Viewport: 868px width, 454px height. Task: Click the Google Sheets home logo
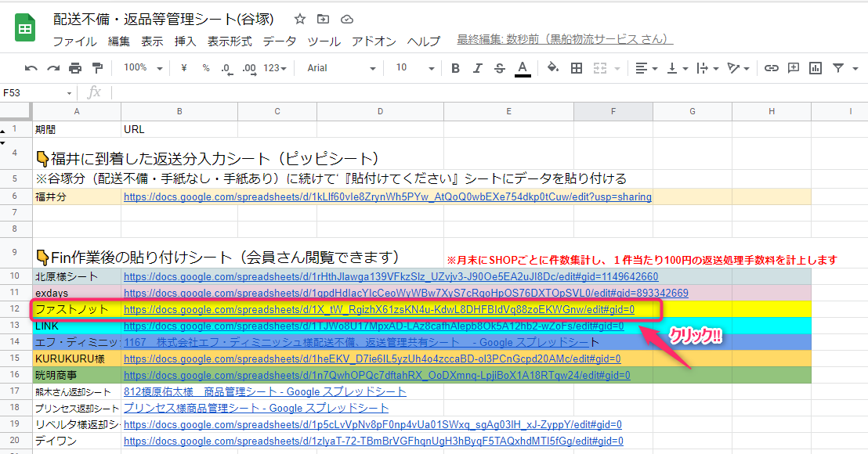[x=25, y=28]
